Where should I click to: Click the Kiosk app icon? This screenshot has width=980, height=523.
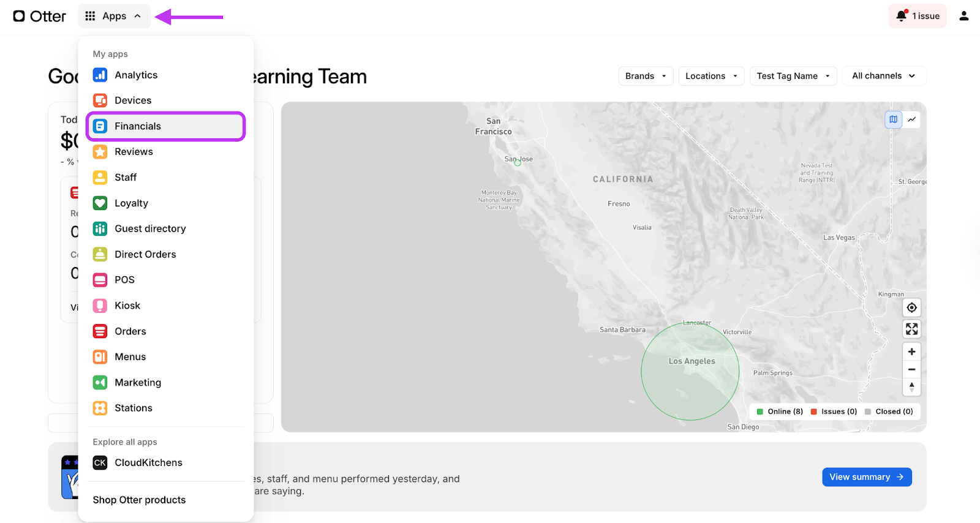point(100,306)
